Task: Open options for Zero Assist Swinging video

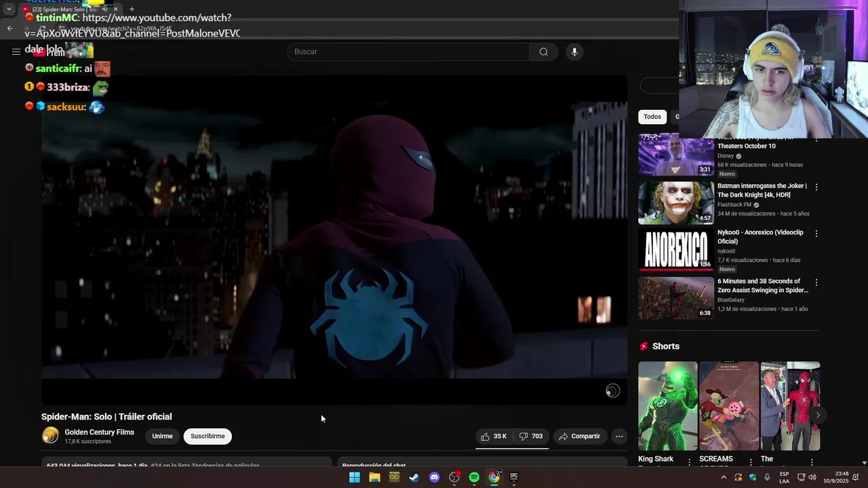Action: point(816,282)
